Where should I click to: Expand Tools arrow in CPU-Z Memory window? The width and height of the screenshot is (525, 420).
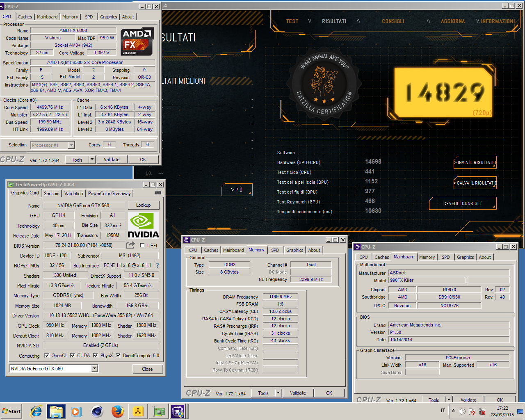pos(278,393)
